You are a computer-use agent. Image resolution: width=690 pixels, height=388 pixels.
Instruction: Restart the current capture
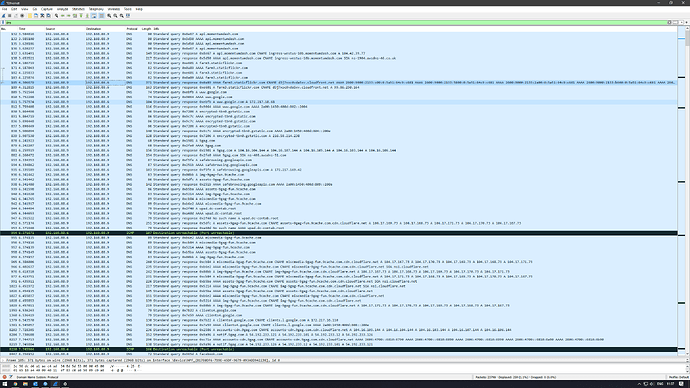pos(16,15)
